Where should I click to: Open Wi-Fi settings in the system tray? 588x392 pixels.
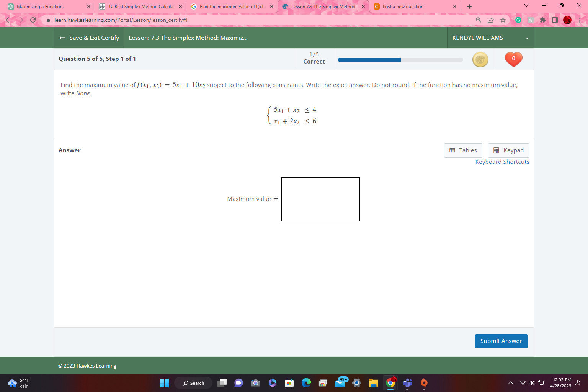point(523,383)
